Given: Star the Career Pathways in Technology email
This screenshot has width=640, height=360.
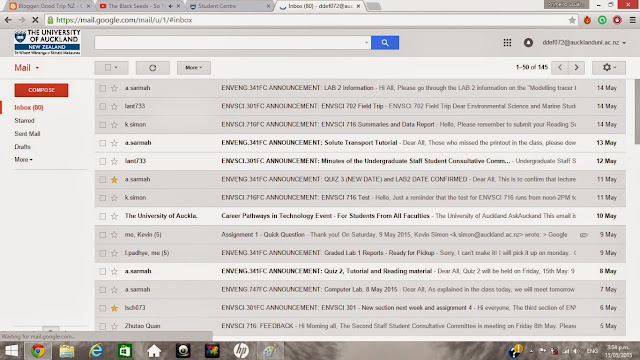Looking at the screenshot, I should 114,216.
